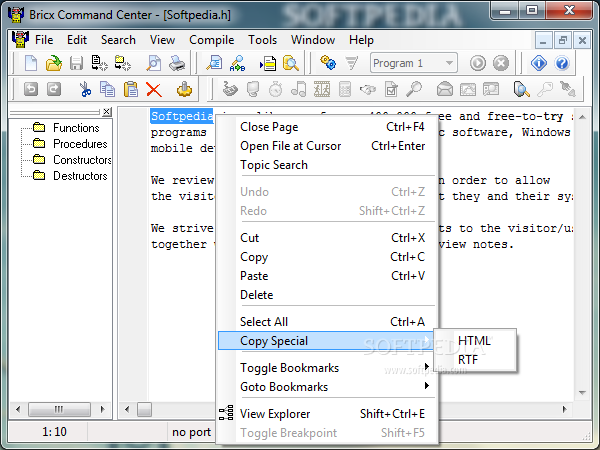
Task: Choose Open File at Cursor
Action: 328,146
